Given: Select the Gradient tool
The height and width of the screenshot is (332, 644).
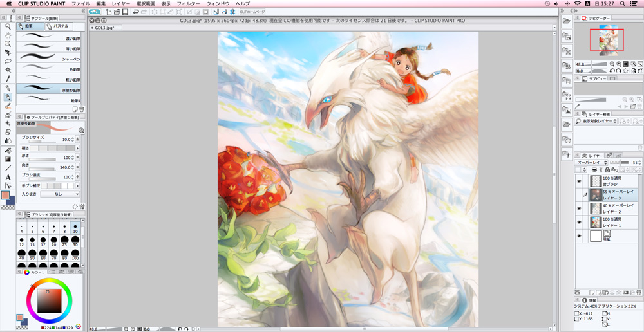Looking at the screenshot, I should pyautogui.click(x=8, y=159).
